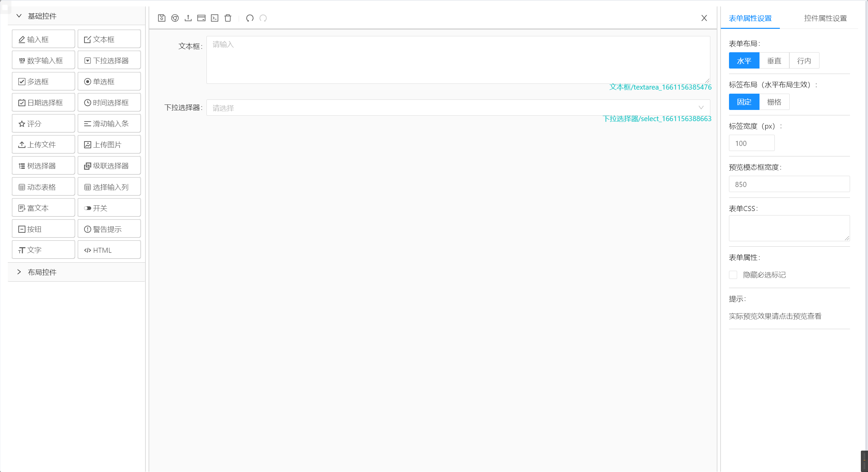Image resolution: width=868 pixels, height=472 pixels.
Task: Click the 日期选择框 control button
Action: point(43,102)
